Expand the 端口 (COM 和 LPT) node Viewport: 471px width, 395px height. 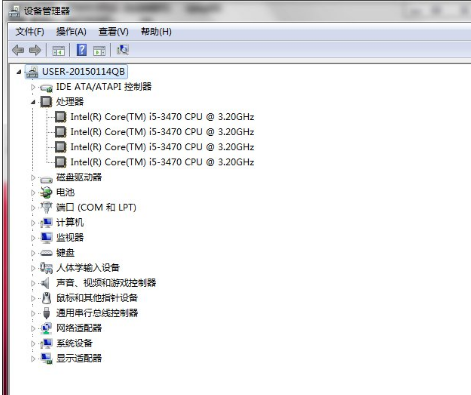tap(33, 208)
